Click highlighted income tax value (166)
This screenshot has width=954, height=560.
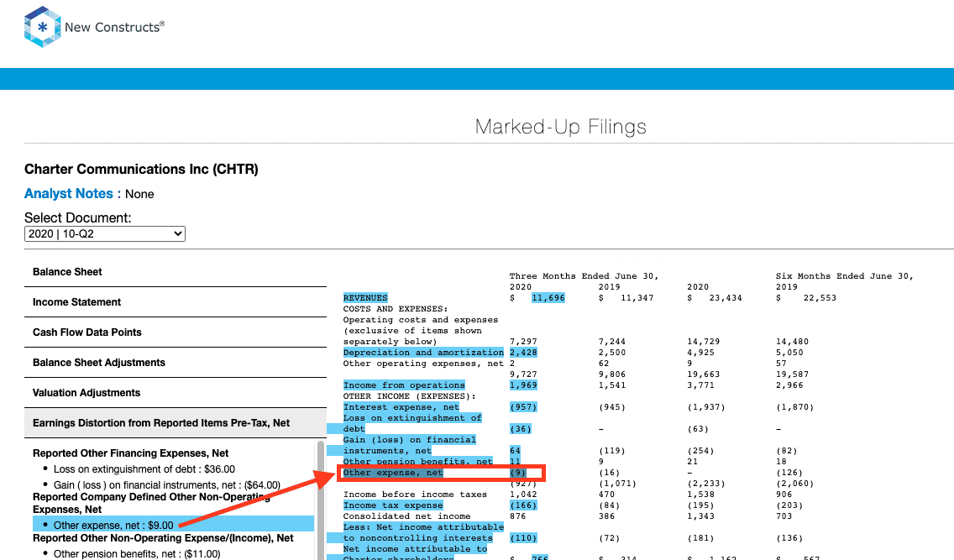click(523, 506)
